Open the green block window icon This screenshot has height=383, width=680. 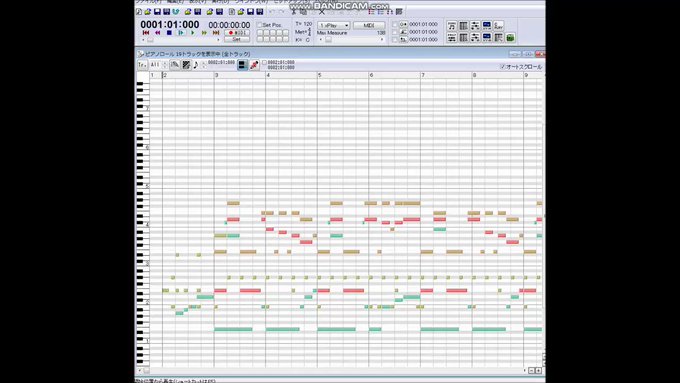tap(510, 38)
